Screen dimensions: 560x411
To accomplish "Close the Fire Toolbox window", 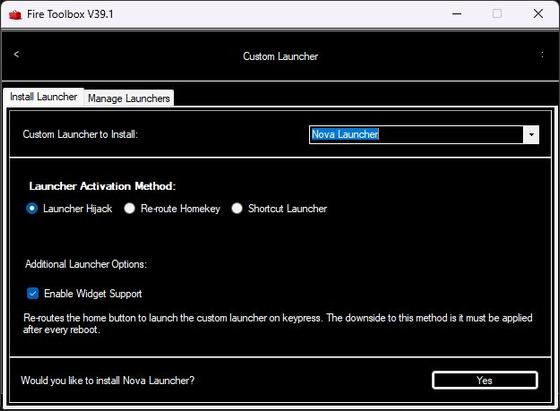I will 538,14.
